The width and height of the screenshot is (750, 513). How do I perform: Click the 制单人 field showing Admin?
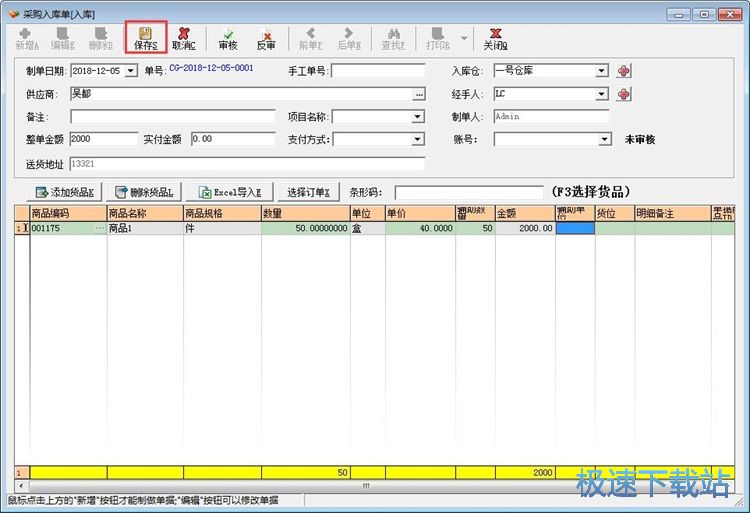[x=551, y=117]
